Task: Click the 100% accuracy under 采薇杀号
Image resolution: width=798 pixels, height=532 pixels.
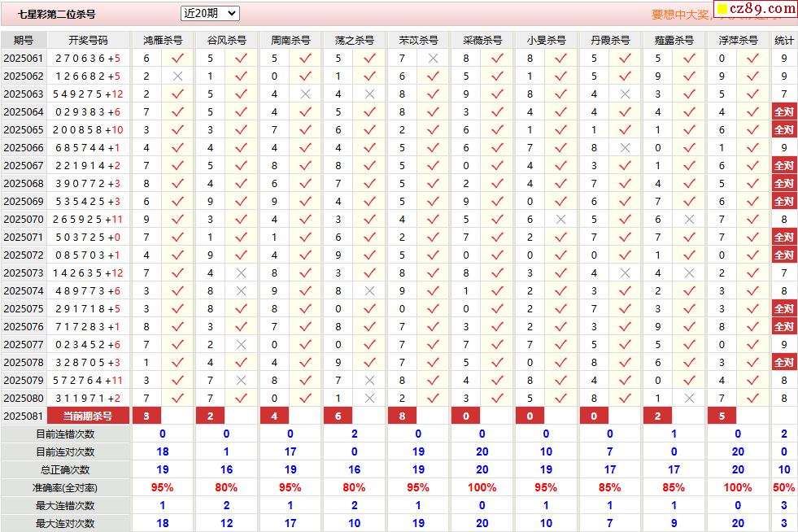Action: pos(482,488)
